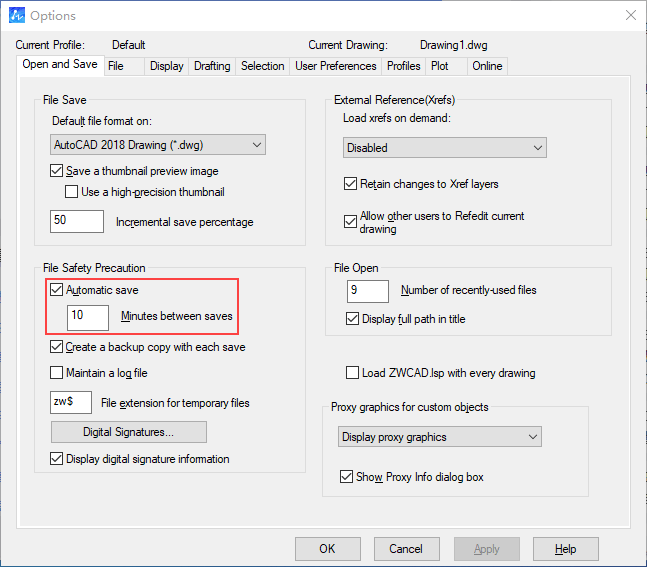Open the Load xrefs on demand dropdown

445,148
